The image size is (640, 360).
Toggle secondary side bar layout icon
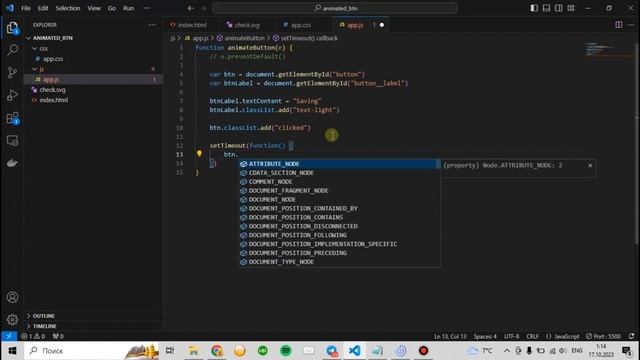[x=558, y=8]
